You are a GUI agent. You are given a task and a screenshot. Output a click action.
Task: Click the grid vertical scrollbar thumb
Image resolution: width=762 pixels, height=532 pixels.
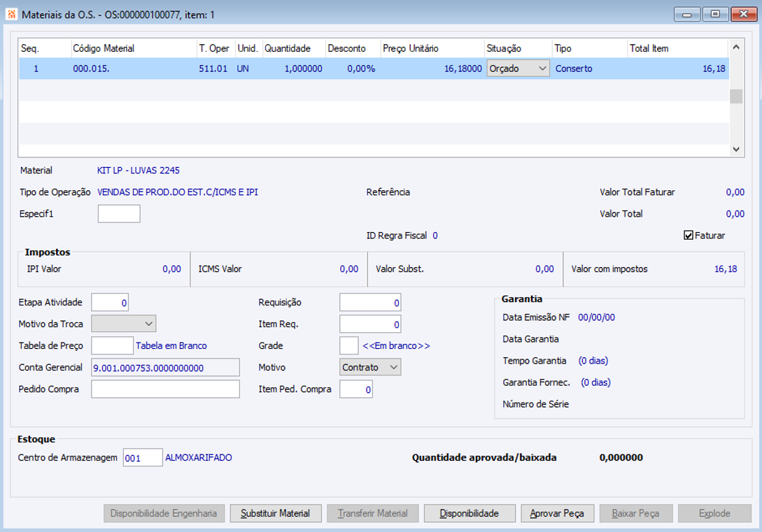735,96
